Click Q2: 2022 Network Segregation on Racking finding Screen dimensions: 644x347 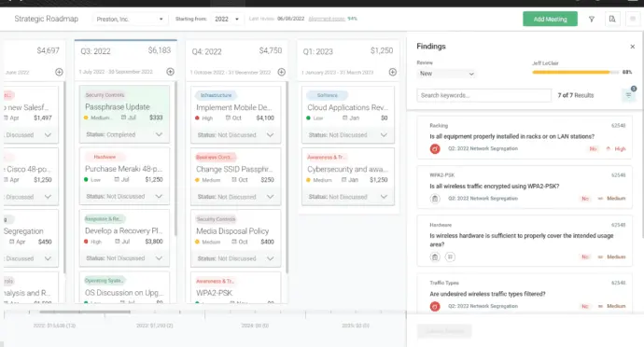[x=483, y=148]
